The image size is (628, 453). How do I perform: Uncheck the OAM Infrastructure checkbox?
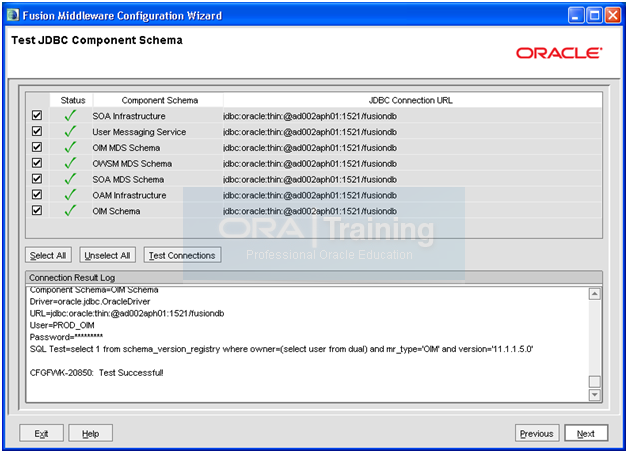click(37, 195)
